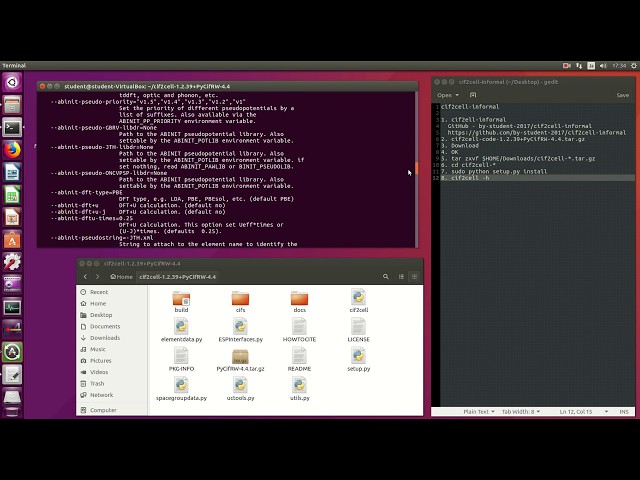Open the Ubuntu Dash search icon
Screen dimensions: 640x480
click(12, 83)
